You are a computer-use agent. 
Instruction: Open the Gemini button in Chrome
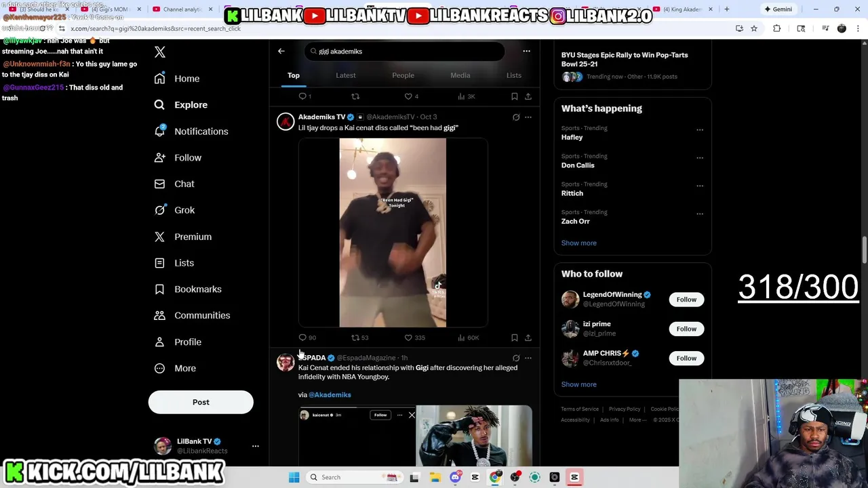coord(778,9)
